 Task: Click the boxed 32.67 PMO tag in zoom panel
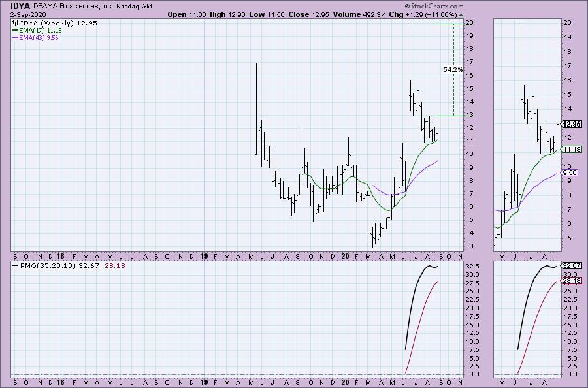[x=572, y=265]
